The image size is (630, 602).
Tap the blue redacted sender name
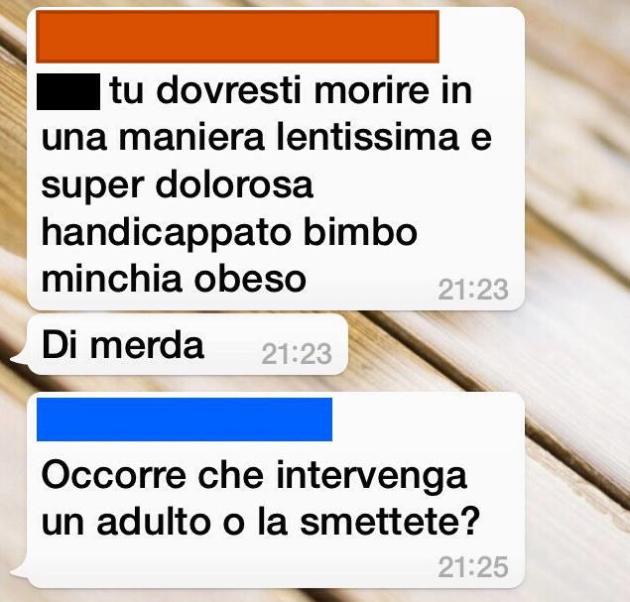point(184,419)
